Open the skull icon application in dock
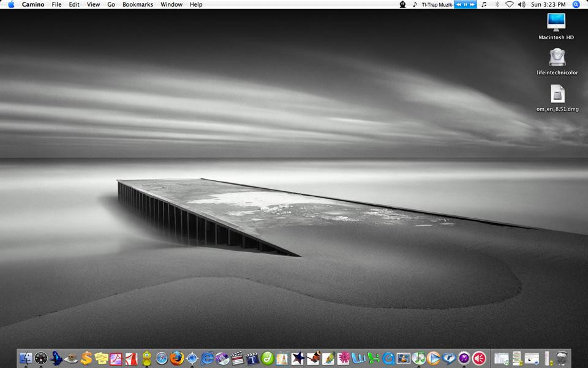Image resolution: width=588 pixels, height=368 pixels. [x=71, y=358]
